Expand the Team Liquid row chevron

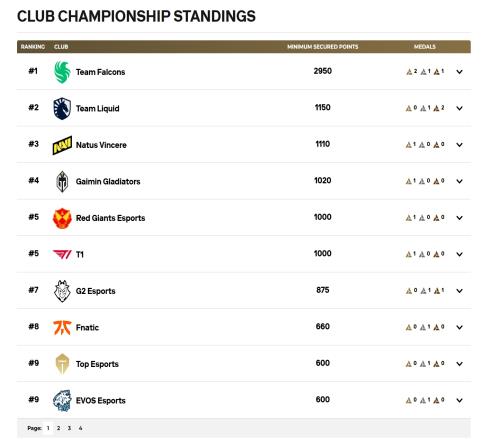coord(459,108)
